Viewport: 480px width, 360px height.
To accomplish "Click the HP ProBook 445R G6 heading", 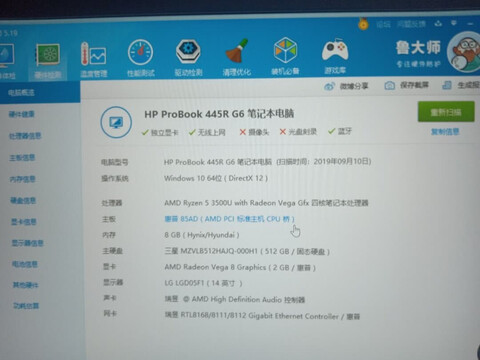I will 219,114.
